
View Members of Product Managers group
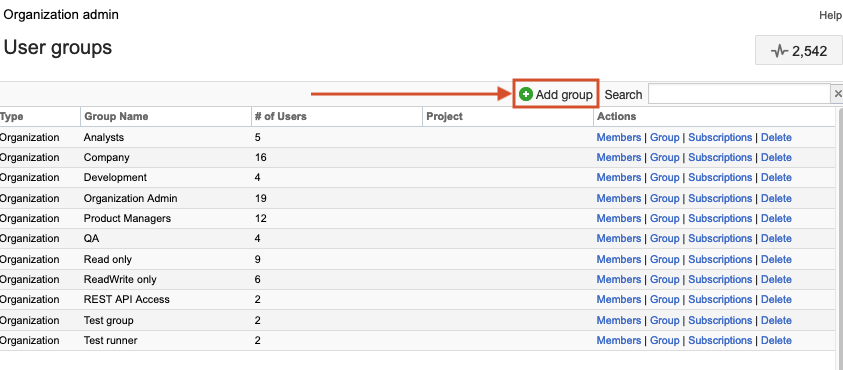pos(619,218)
